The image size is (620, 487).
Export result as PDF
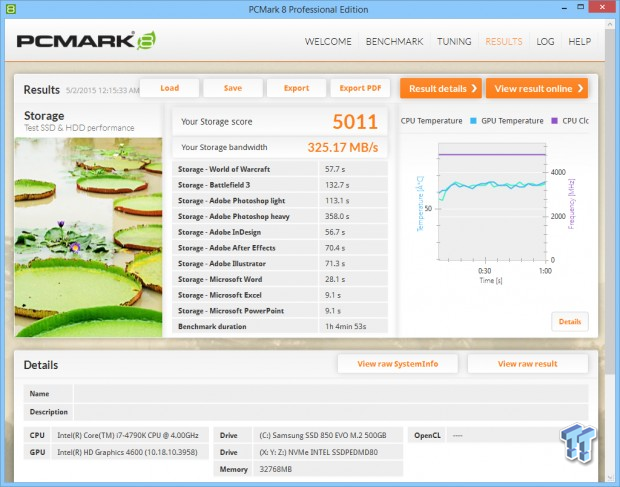(360, 88)
